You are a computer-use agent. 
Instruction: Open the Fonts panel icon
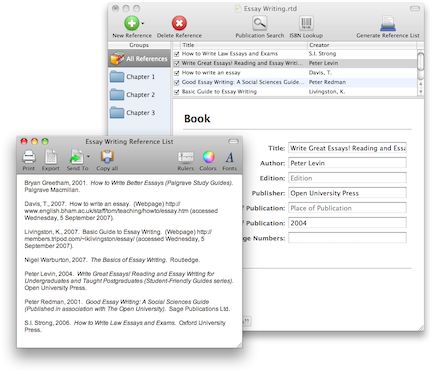pos(229,157)
